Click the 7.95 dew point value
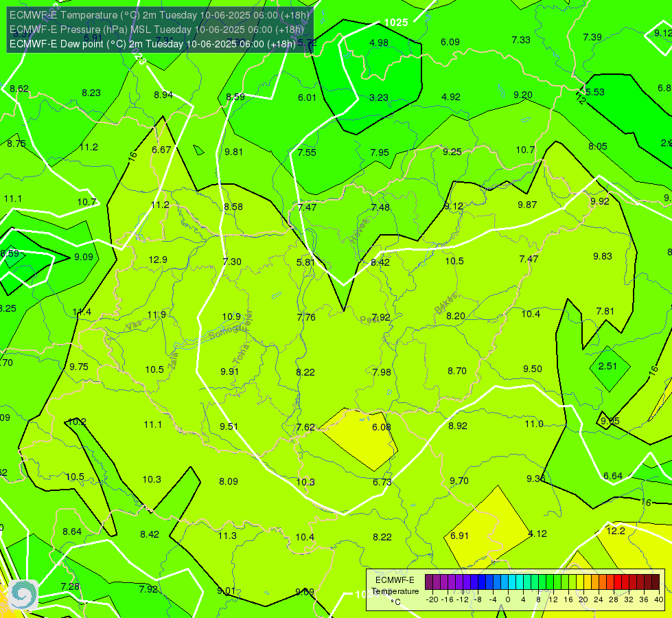Screen dimensions: 672x618 click(380, 152)
